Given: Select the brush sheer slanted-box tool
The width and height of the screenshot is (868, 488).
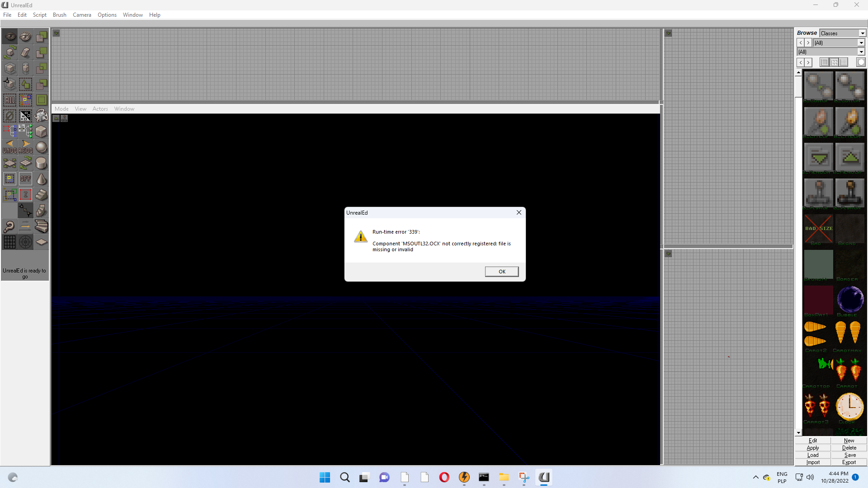Looking at the screenshot, I should point(26,52).
